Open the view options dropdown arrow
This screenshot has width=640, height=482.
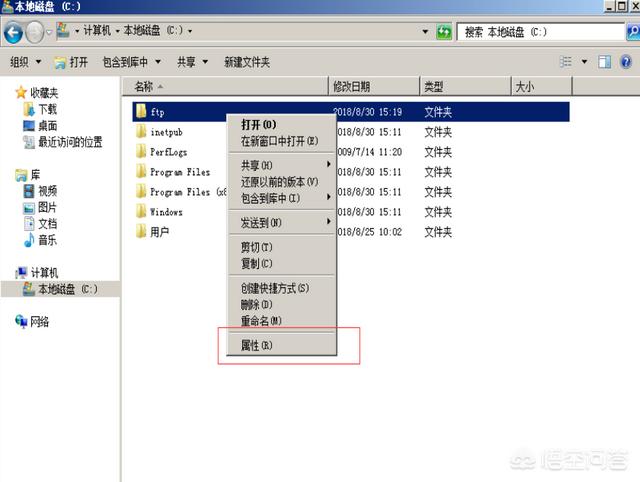pyautogui.click(x=584, y=62)
